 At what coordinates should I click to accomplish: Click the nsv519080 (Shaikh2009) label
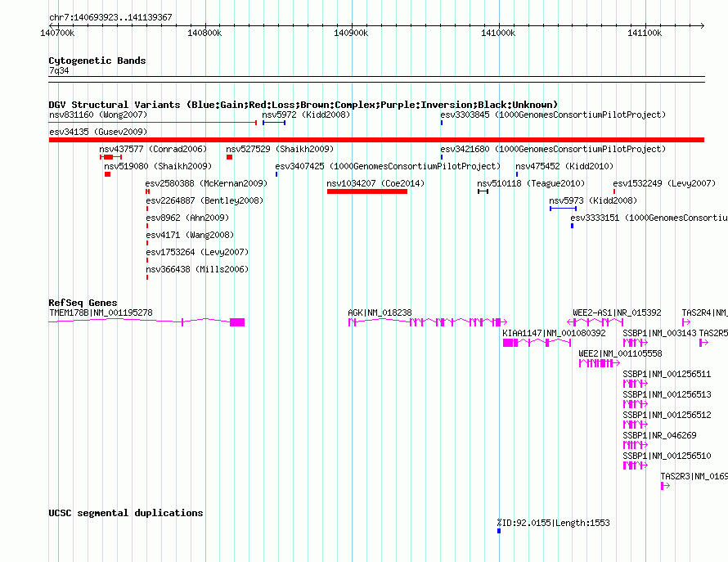coord(158,166)
